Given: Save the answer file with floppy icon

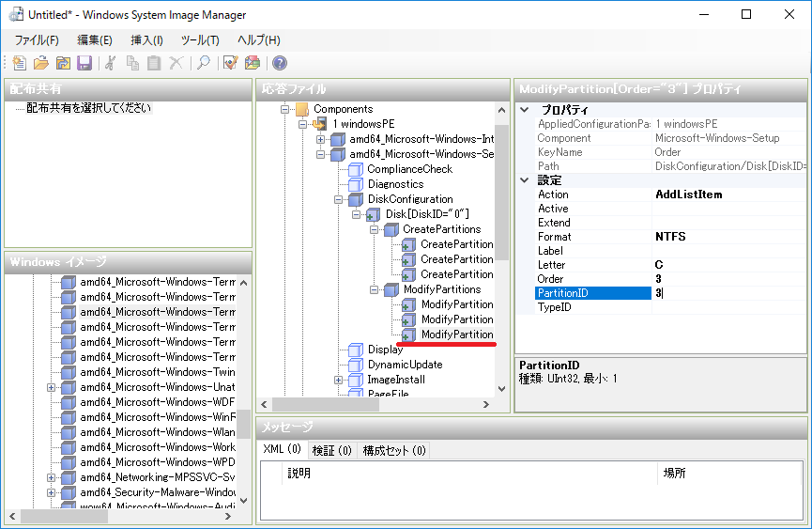Looking at the screenshot, I should (x=84, y=63).
